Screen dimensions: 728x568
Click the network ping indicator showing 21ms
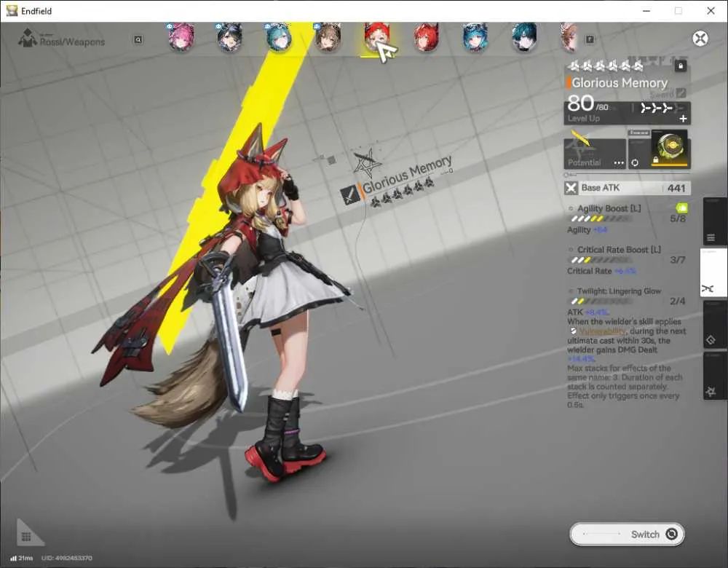tap(22, 558)
